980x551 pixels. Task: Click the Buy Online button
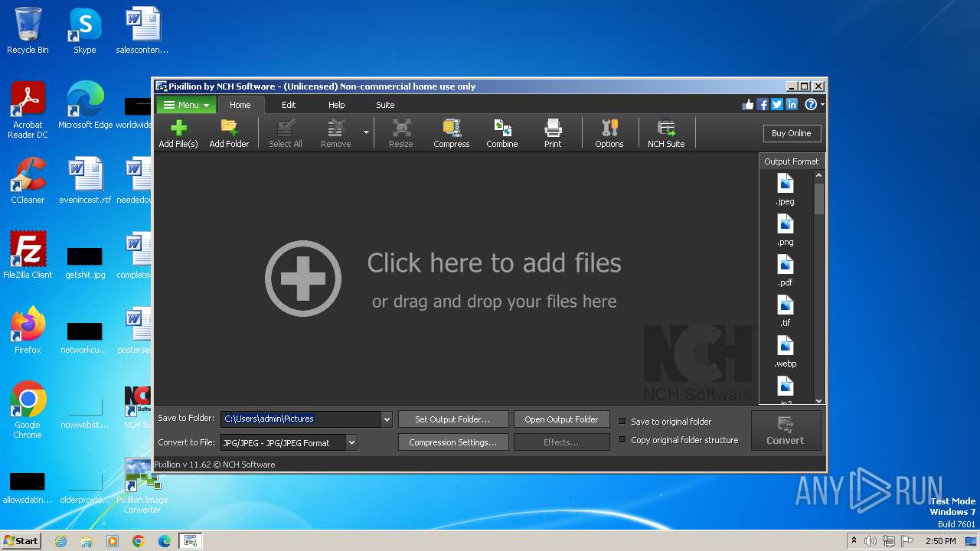792,133
